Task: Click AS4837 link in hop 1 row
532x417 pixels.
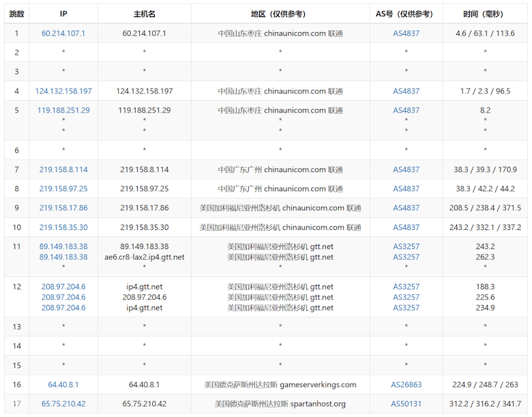Action: 406,33
